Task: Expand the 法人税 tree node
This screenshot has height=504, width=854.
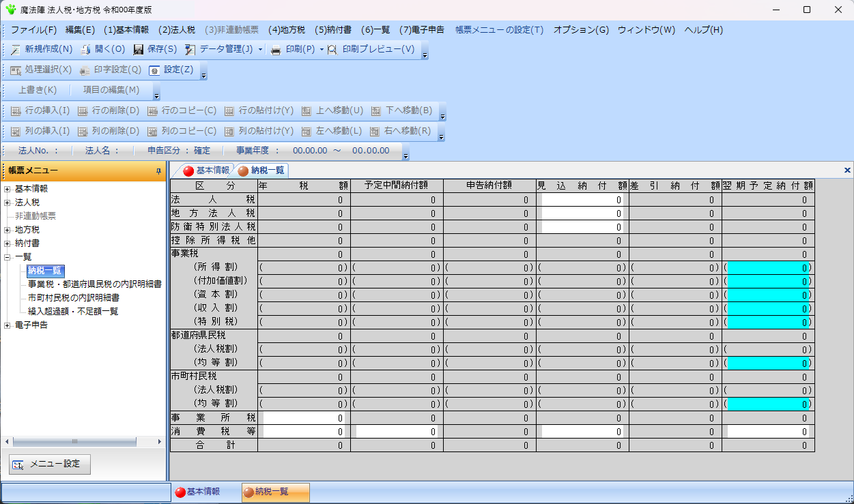Action: [x=8, y=203]
